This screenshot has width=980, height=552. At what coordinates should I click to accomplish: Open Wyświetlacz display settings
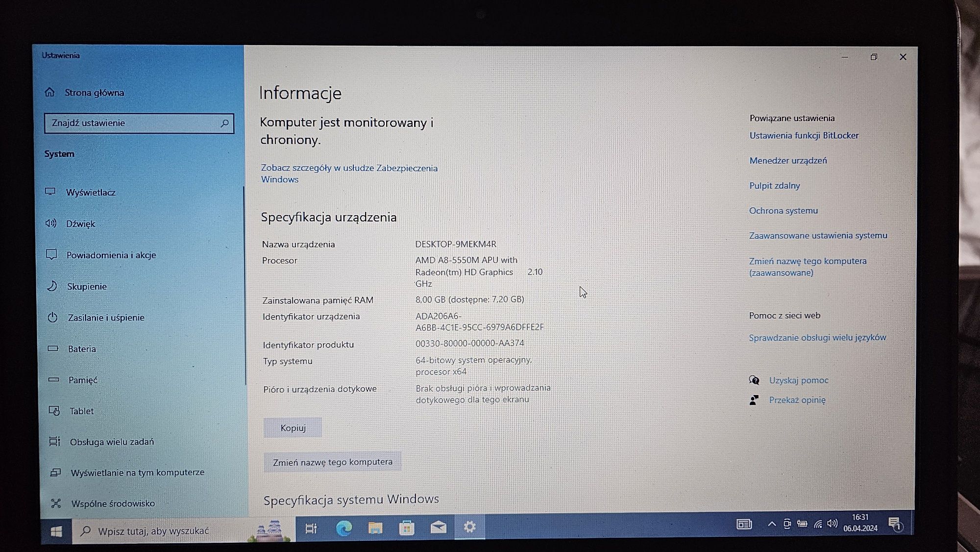tap(80, 192)
